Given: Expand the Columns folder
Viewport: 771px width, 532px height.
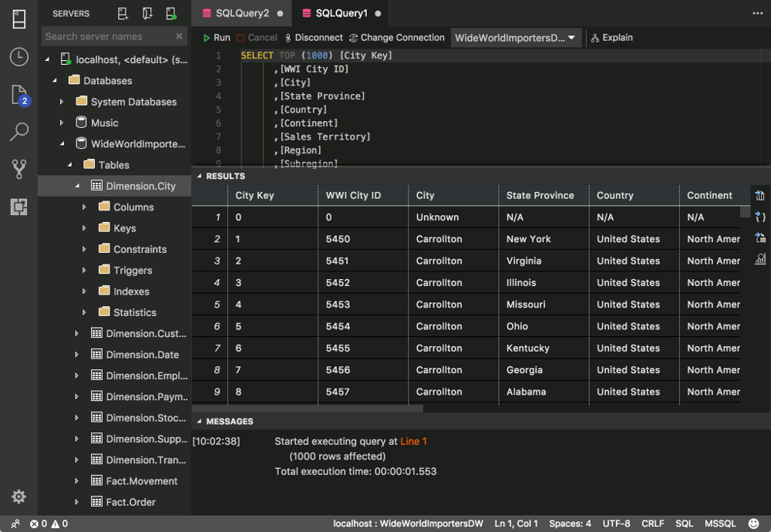Looking at the screenshot, I should pos(85,207).
